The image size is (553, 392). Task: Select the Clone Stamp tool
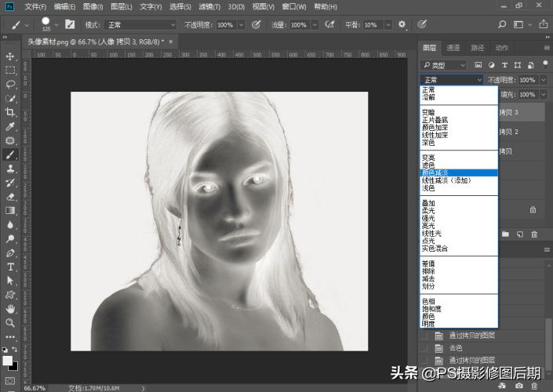point(10,169)
